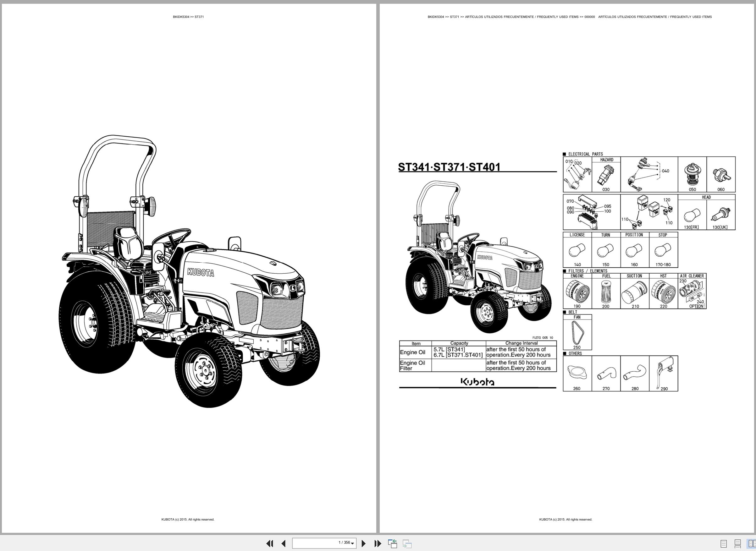
Task: Switch to single page view
Action: coord(724,544)
